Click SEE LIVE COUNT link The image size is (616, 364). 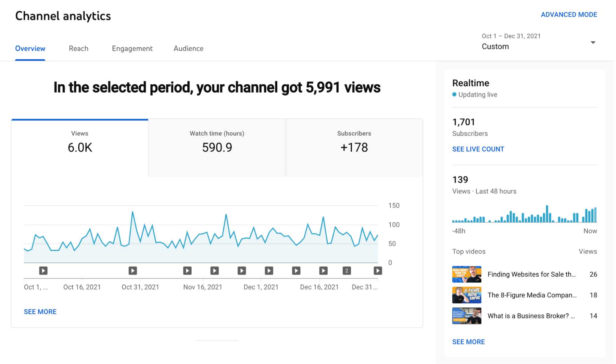point(478,149)
